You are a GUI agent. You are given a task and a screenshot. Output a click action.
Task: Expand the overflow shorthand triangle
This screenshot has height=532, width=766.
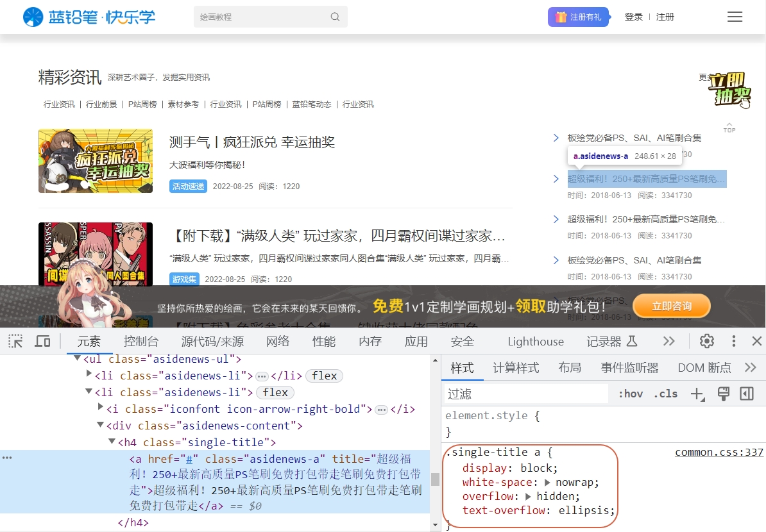click(528, 496)
